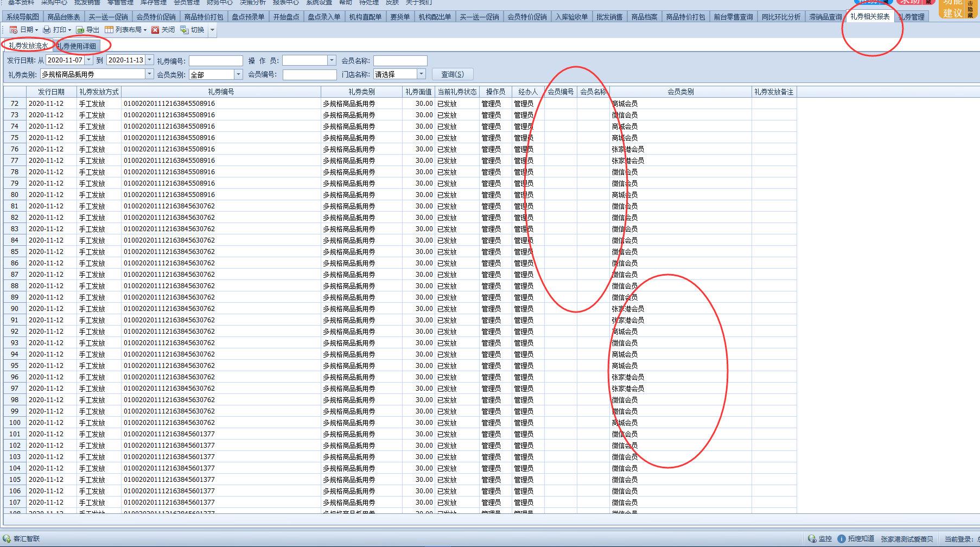Open the 机构直配单 tab
Viewport: 980px width, 547px height.
(365, 17)
